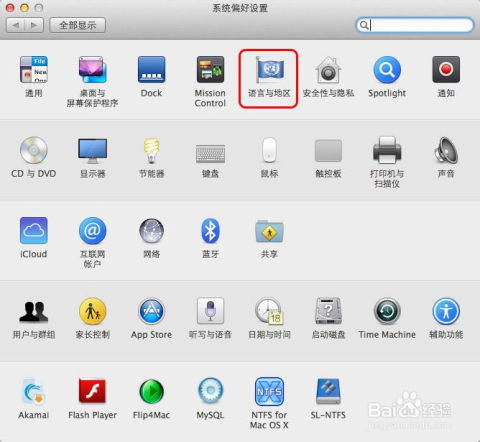Open the 语言与地区 preference pane
Screen dimensions: 480x442
pos(269,78)
